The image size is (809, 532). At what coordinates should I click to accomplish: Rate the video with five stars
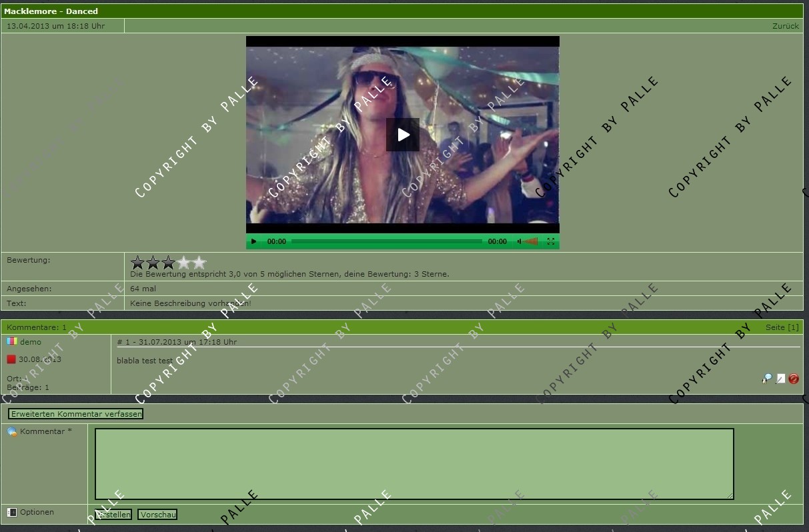(x=199, y=263)
